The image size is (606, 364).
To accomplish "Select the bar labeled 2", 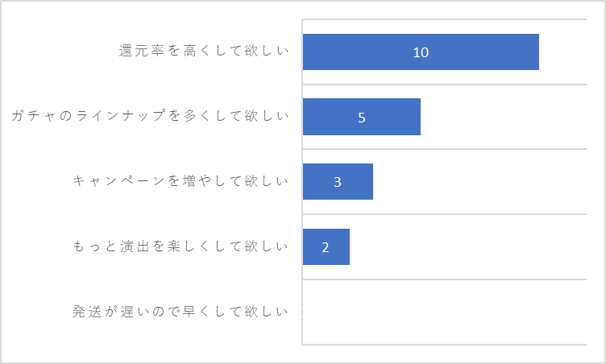I will pos(326,246).
